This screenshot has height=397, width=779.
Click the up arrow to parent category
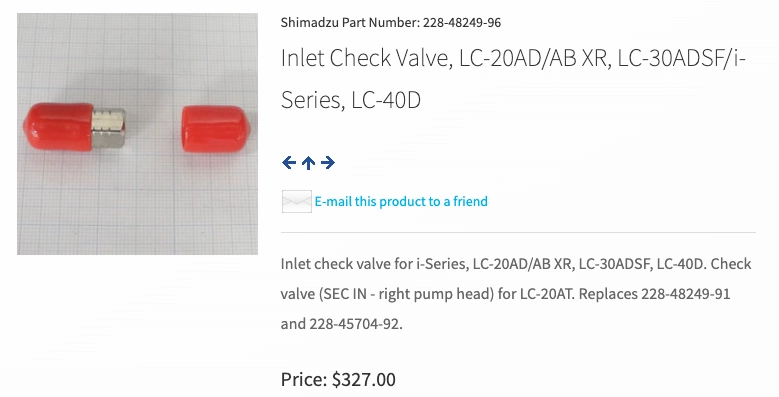(309, 162)
